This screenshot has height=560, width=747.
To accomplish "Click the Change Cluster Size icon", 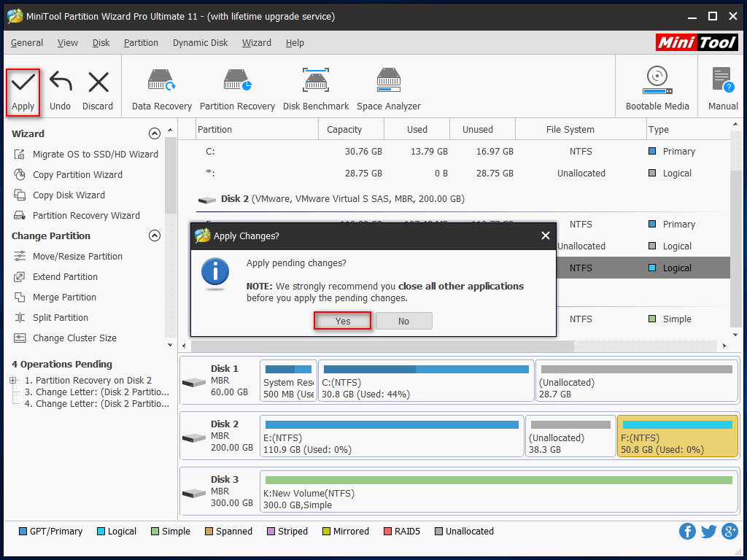I will coord(20,338).
